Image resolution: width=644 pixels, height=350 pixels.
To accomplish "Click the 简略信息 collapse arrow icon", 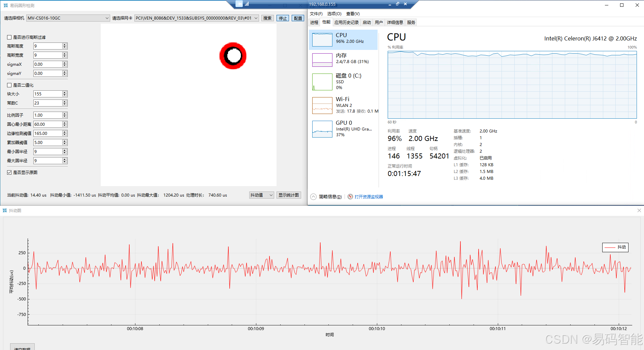I will pyautogui.click(x=313, y=197).
